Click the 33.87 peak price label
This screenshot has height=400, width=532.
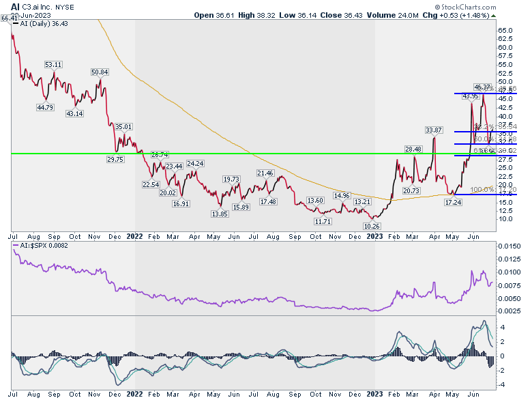tap(434, 130)
